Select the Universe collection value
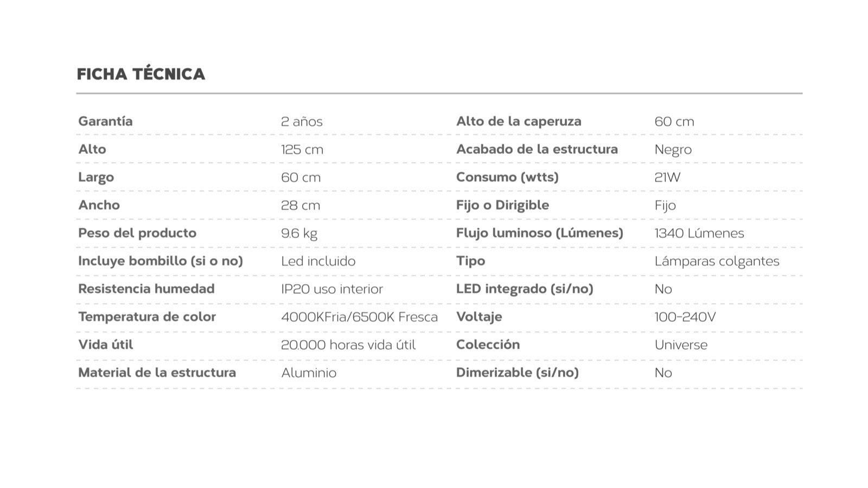The height and width of the screenshot is (488, 868). tap(681, 345)
